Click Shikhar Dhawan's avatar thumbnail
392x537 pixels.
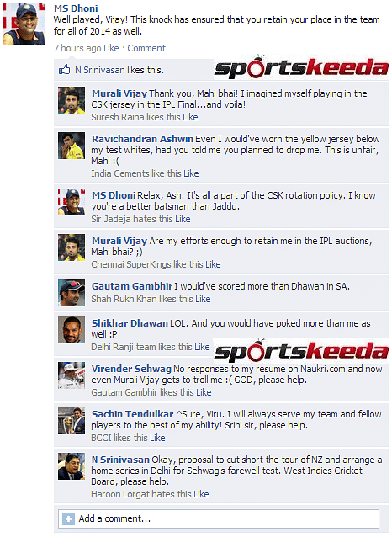click(x=72, y=330)
